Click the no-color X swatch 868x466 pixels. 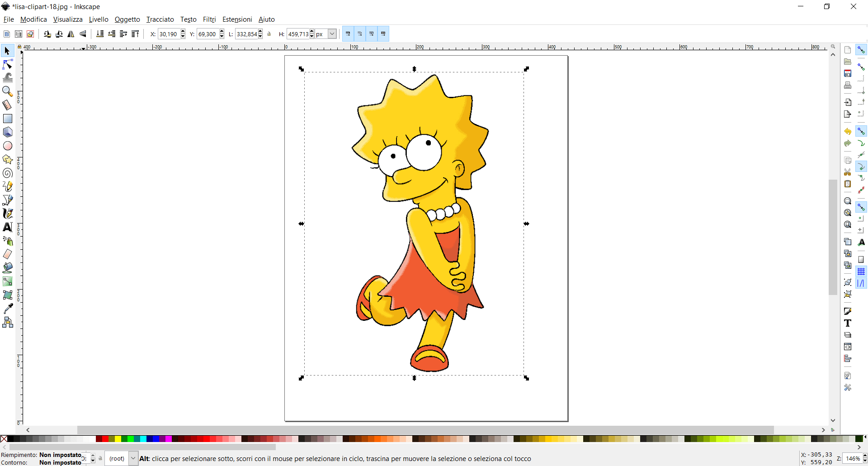click(x=4, y=439)
